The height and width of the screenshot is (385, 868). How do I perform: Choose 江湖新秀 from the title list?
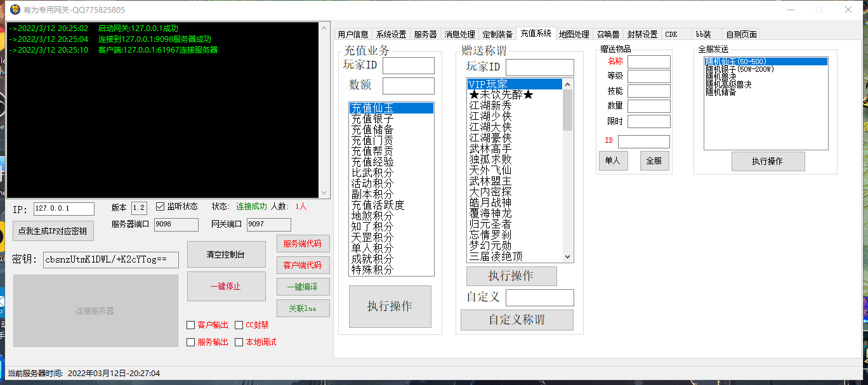point(490,106)
